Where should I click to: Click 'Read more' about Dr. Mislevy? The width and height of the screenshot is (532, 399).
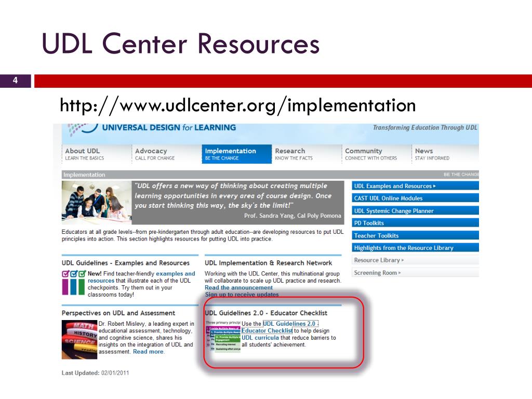click(x=148, y=352)
